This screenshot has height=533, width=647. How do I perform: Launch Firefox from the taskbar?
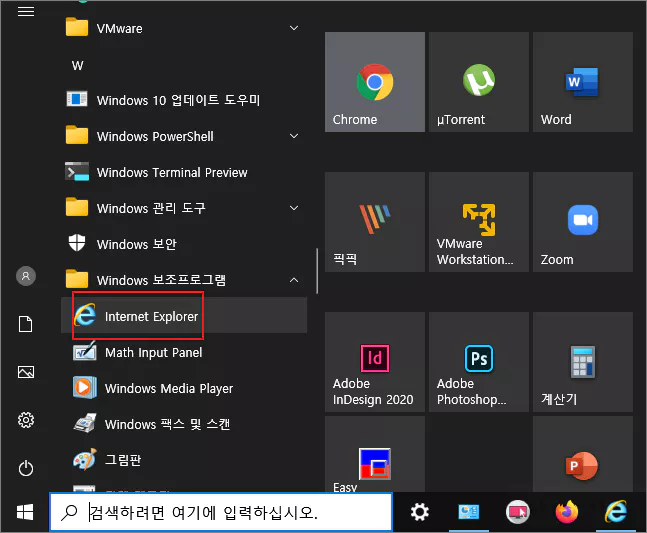[567, 512]
